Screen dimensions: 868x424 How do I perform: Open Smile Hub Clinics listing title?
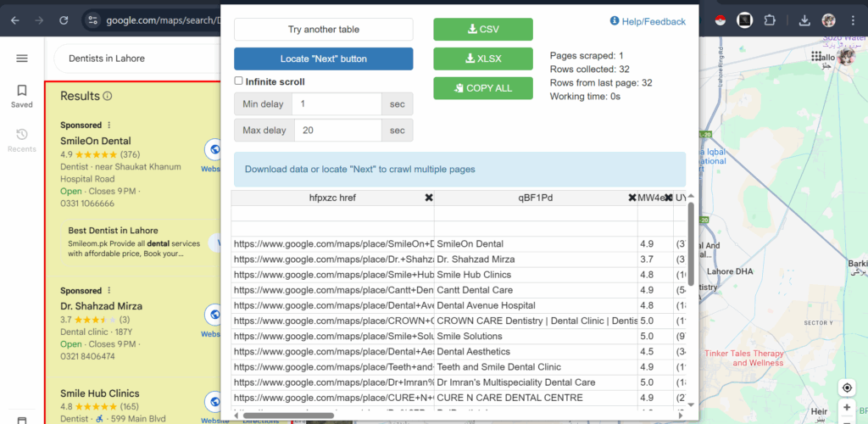pyautogui.click(x=100, y=393)
